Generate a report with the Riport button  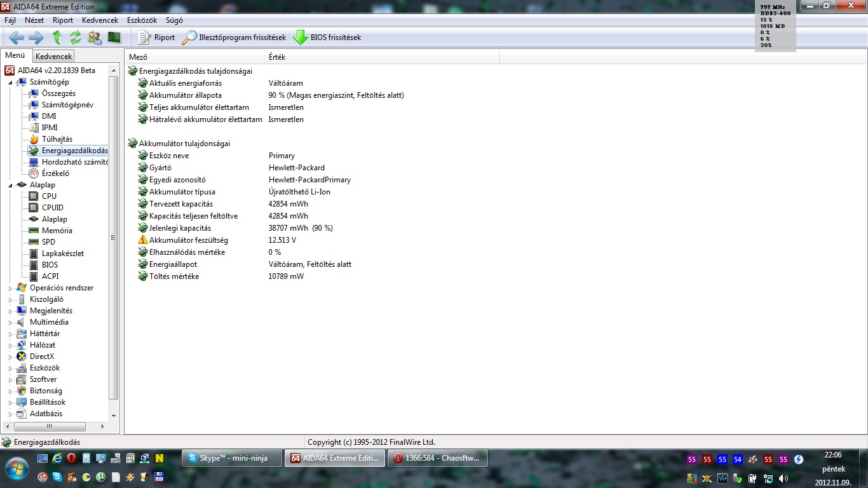click(x=156, y=37)
